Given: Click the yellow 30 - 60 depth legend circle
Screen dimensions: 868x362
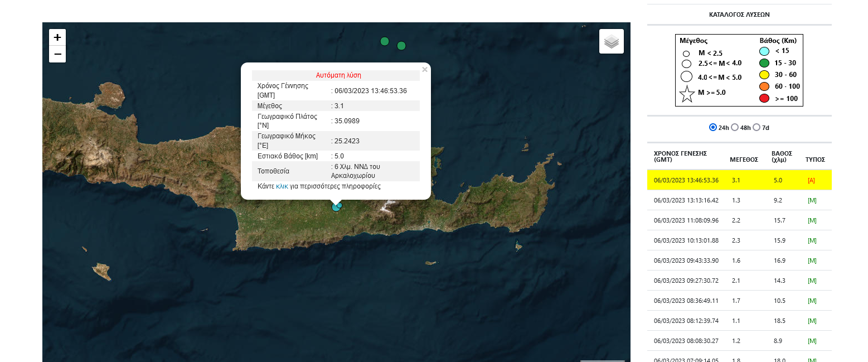Looking at the screenshot, I should point(764,75).
